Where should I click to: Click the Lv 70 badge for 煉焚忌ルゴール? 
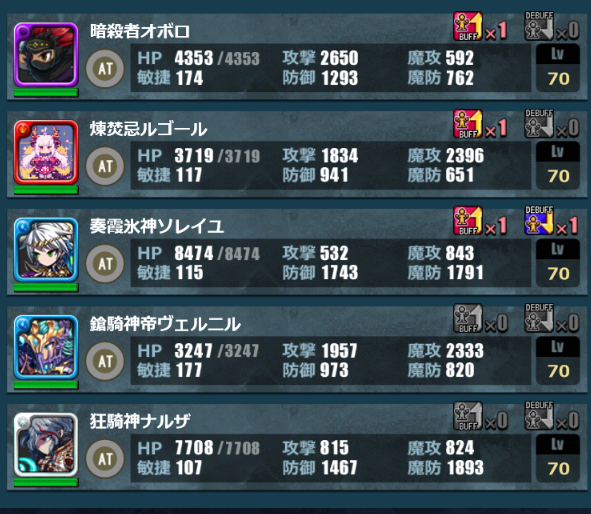pyautogui.click(x=558, y=165)
